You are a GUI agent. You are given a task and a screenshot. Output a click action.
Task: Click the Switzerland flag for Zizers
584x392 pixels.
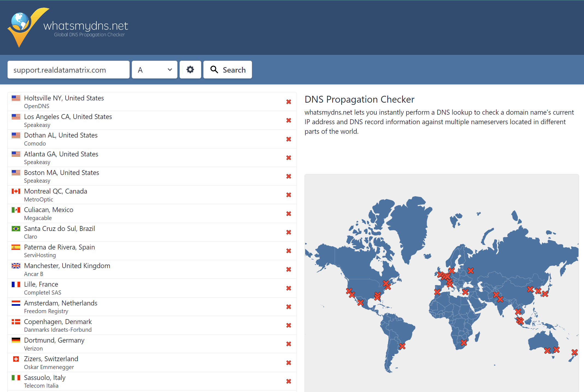tap(16, 359)
